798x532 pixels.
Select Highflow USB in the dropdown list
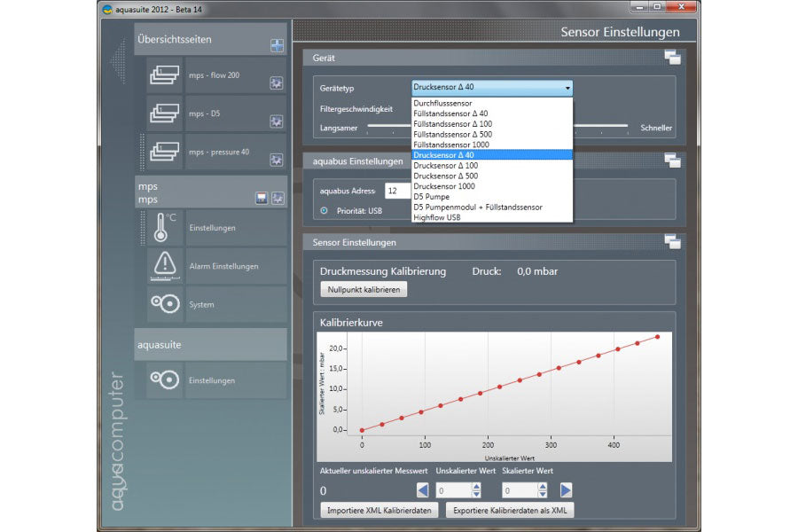click(x=437, y=217)
